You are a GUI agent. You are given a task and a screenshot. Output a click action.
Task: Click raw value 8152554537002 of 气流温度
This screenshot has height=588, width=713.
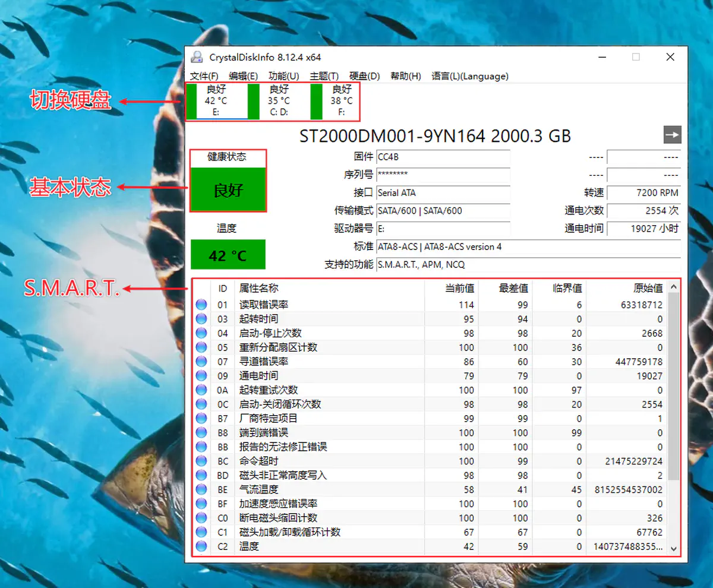point(629,489)
